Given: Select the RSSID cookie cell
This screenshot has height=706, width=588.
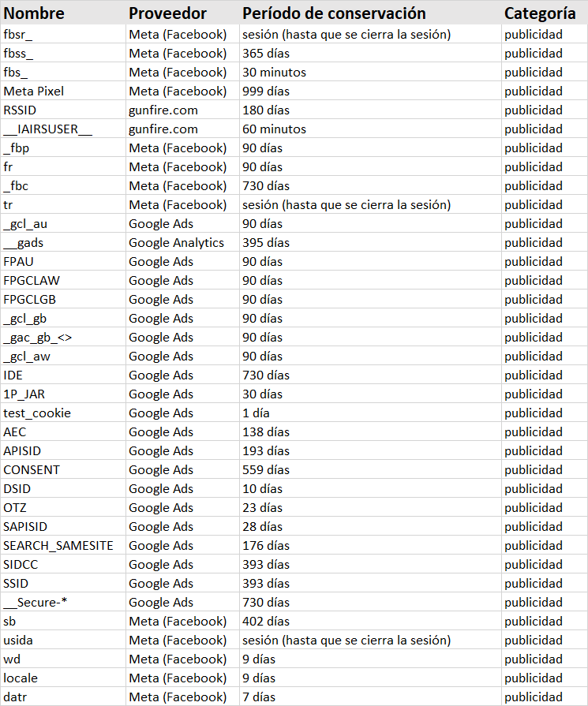Looking at the screenshot, I should tap(20, 110).
